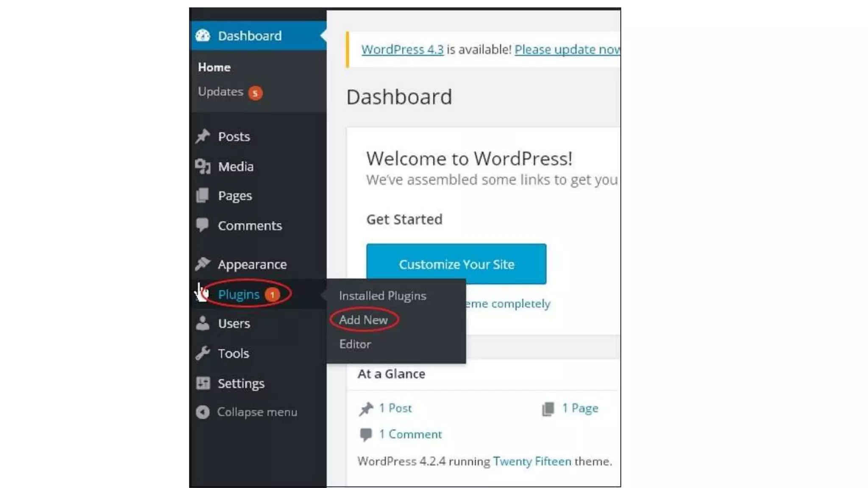The image size is (868, 488).
Task: Open the Twenty Fifteen theme link
Action: point(532,461)
